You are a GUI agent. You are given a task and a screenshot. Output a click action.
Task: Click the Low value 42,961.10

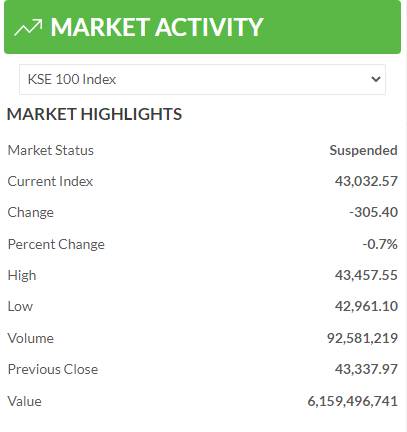pyautogui.click(x=366, y=306)
